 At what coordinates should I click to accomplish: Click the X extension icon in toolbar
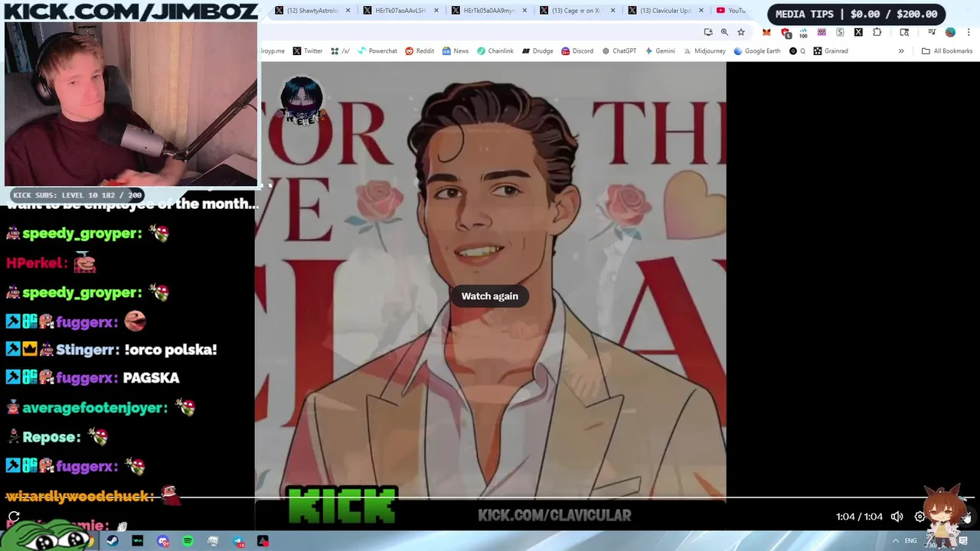[858, 32]
